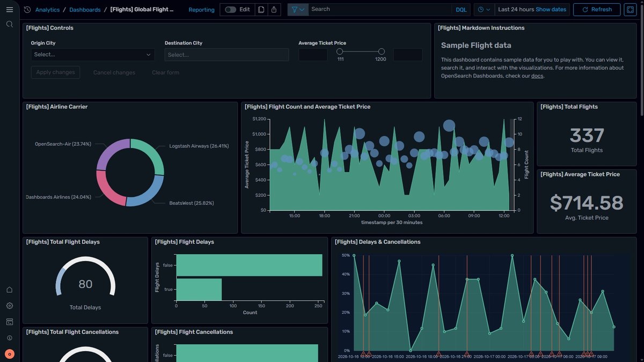Click the 337 Total Flights metric

click(x=587, y=135)
